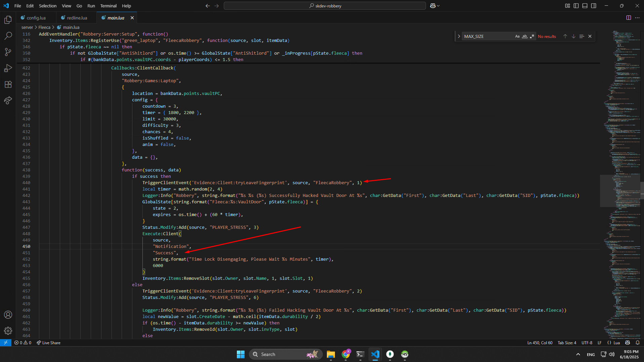This screenshot has height=362, width=644.
Task: Open the Customize Layout control
Action: (x=567, y=6)
